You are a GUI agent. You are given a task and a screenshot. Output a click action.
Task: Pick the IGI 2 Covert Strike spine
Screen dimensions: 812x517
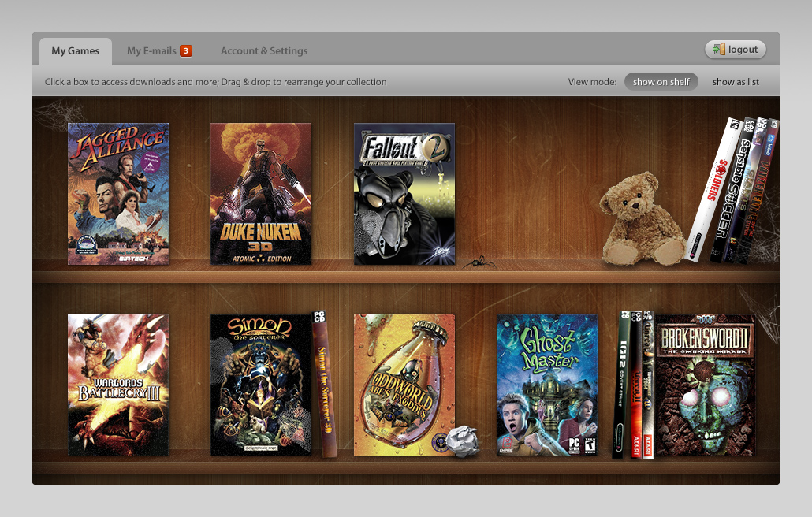pos(621,385)
